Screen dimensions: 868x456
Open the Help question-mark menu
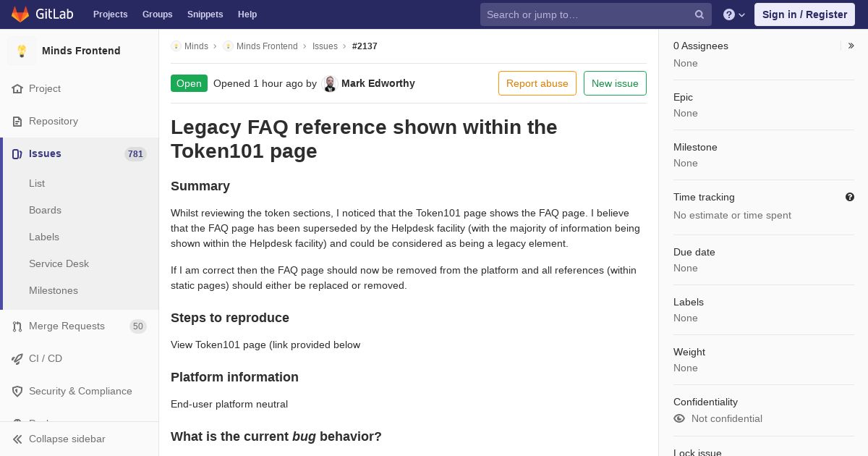[734, 14]
